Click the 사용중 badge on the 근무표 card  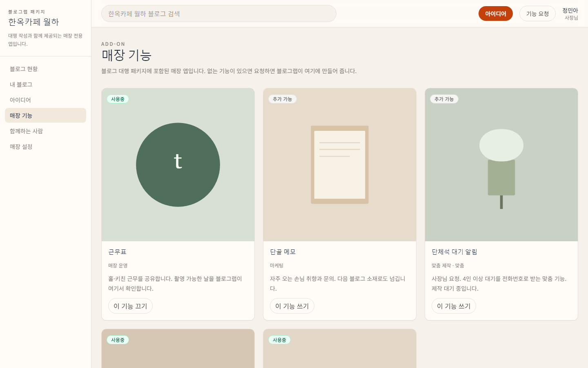[x=118, y=99]
